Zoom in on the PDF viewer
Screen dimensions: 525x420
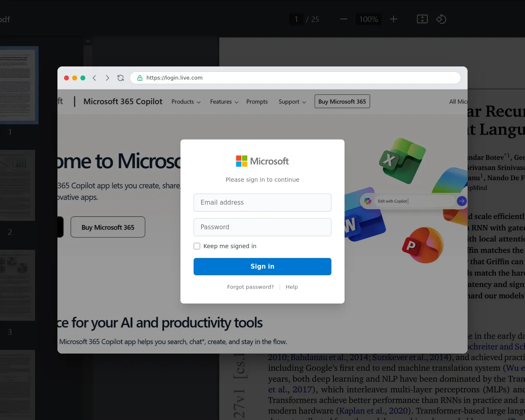tap(393, 19)
